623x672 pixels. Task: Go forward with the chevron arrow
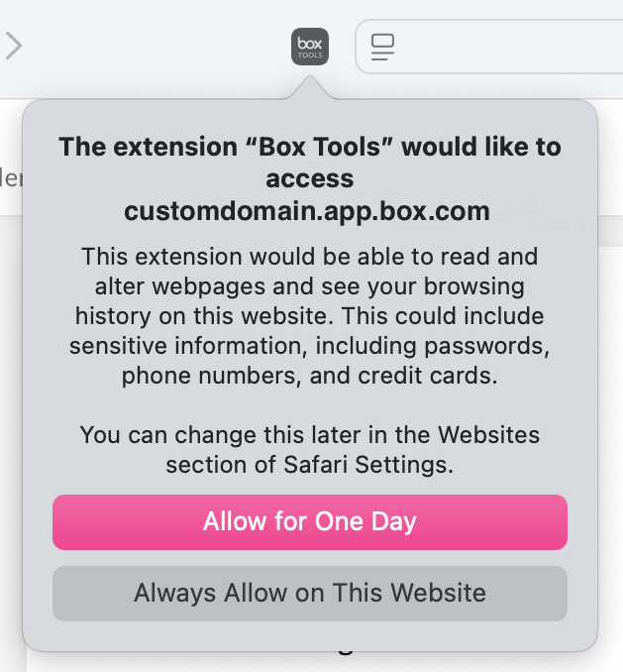coord(14,46)
